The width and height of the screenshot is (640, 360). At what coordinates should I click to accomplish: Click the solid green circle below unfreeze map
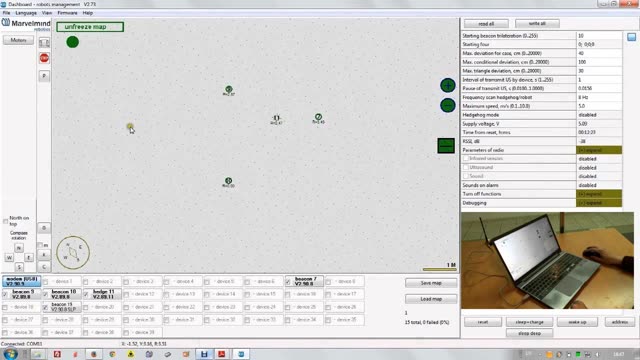pos(73,42)
